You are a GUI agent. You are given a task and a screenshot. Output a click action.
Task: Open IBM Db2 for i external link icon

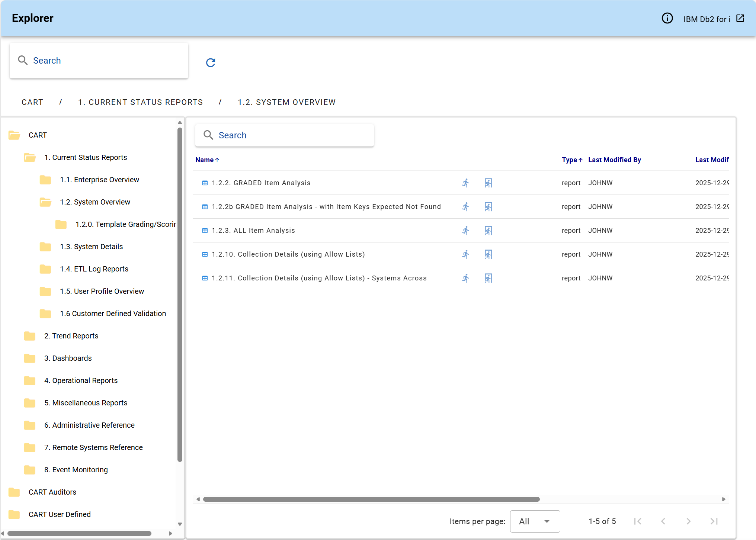(740, 18)
